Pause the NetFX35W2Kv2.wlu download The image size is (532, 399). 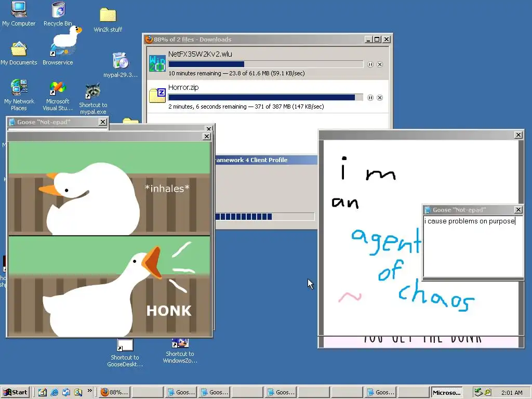[x=370, y=64]
